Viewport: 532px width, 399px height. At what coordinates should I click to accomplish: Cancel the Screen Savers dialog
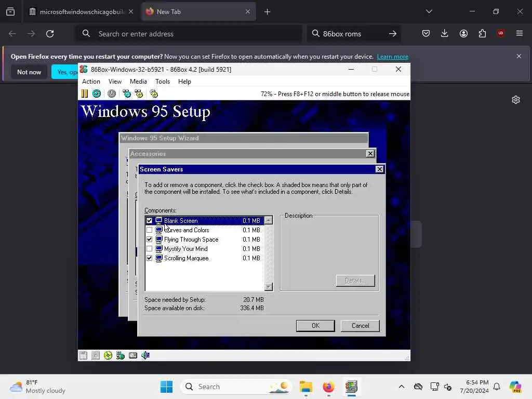(x=360, y=326)
